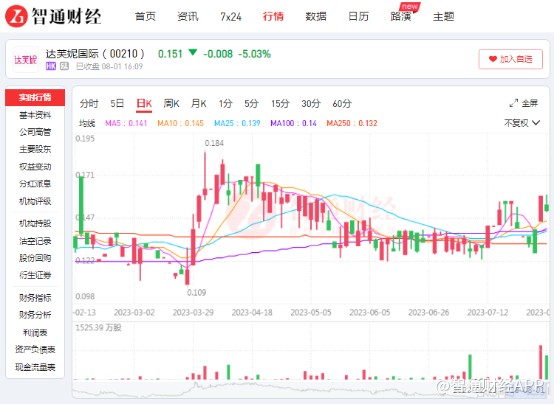Open 主题 in top navigation
Screen dimensions: 554x405
[444, 17]
